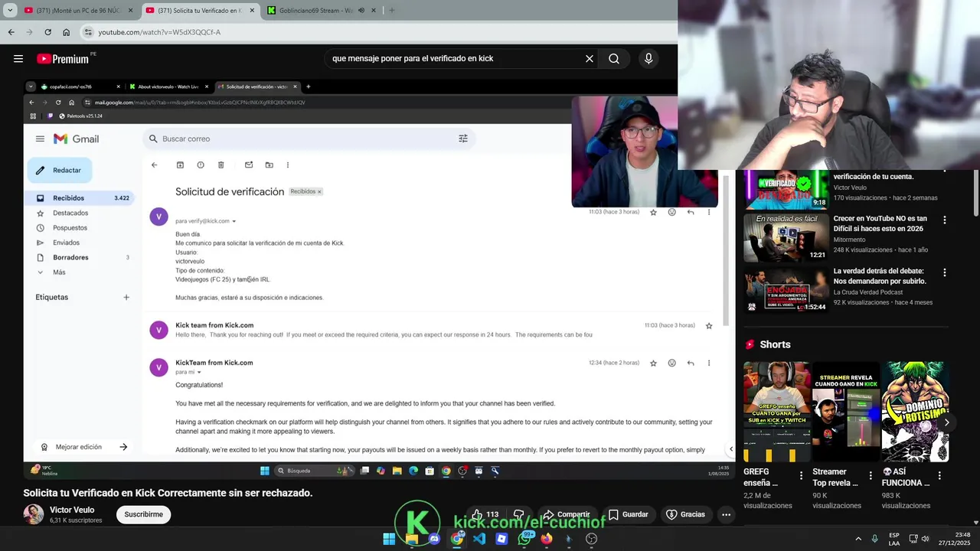Go to the YouTube Premium home logo
980x551 pixels.
pyautogui.click(x=63, y=59)
